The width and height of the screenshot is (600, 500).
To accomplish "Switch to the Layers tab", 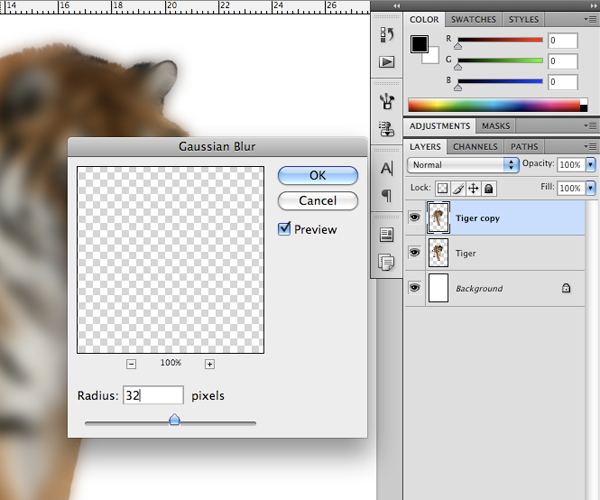I will (x=425, y=147).
